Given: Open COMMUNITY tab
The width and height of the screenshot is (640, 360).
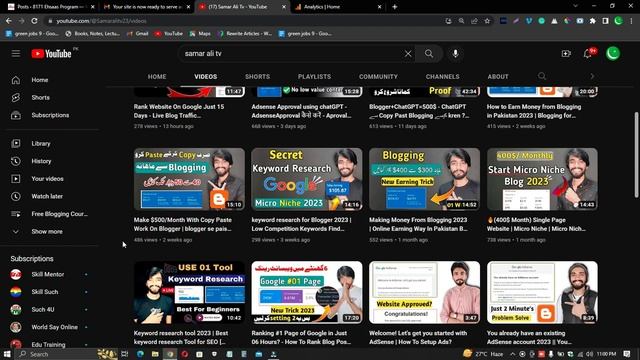Looking at the screenshot, I should (x=378, y=77).
